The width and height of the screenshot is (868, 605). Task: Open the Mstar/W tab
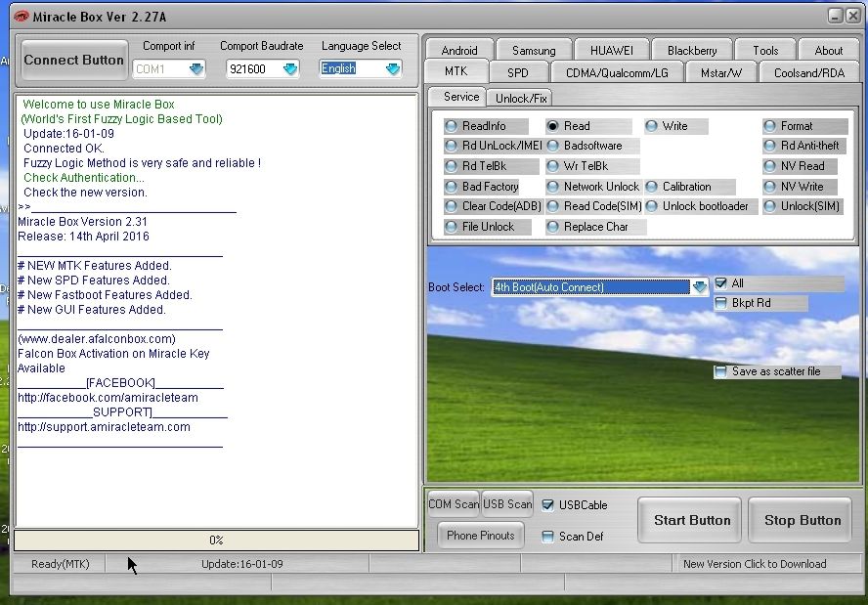tap(720, 72)
